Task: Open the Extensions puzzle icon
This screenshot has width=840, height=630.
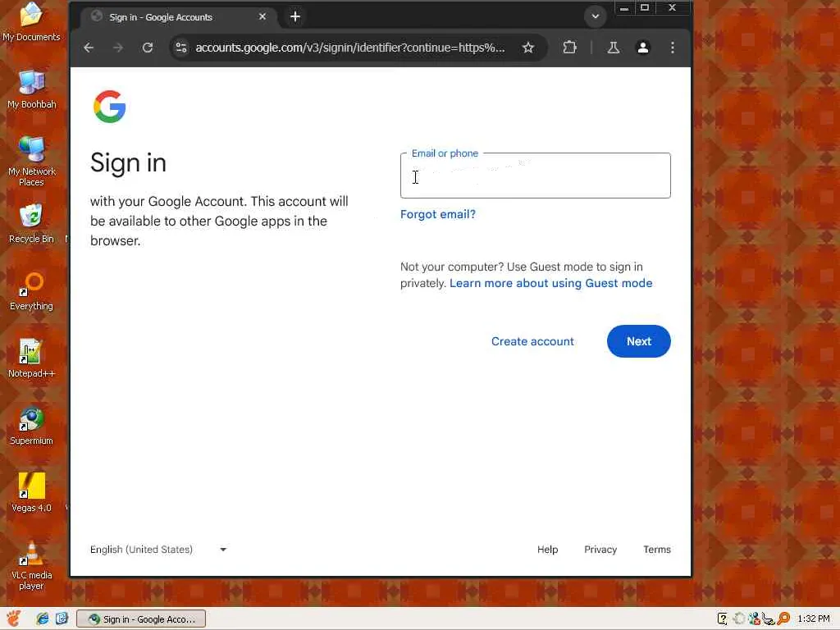Action: [569, 48]
